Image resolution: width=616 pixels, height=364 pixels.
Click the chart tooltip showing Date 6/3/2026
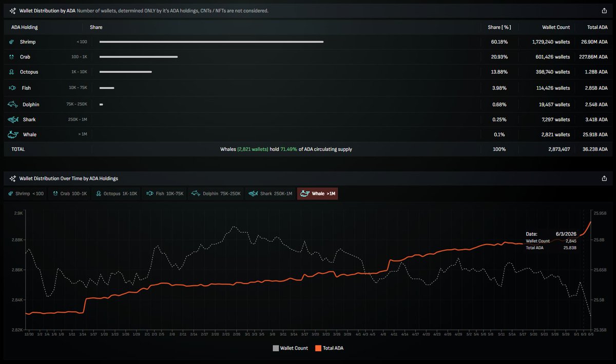tap(552, 241)
